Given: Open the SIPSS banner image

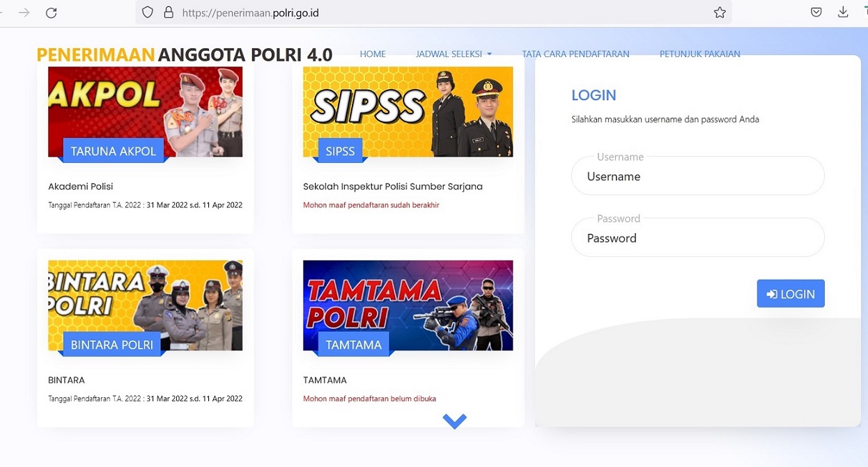Looking at the screenshot, I should point(408,111).
